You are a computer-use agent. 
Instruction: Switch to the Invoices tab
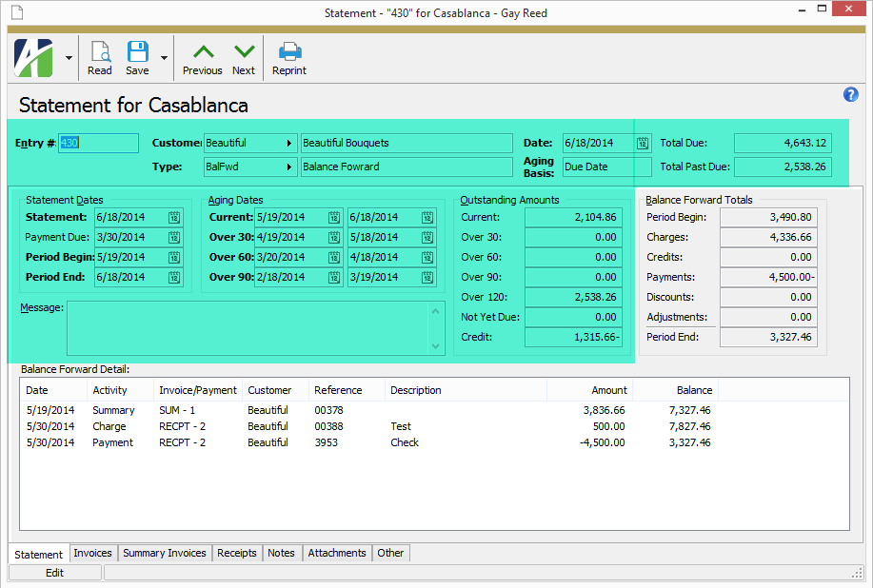click(x=92, y=553)
